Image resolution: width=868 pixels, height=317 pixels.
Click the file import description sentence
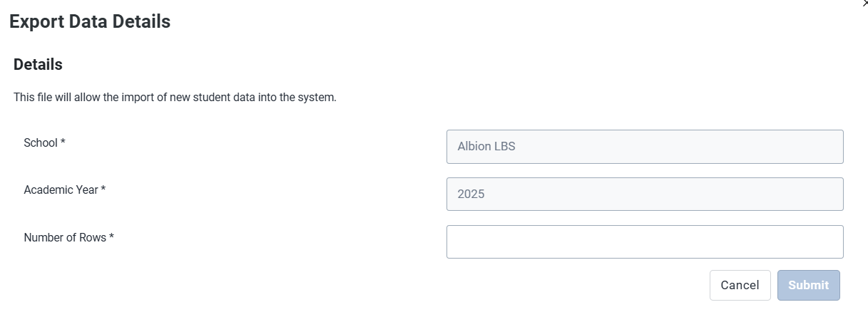point(175,97)
